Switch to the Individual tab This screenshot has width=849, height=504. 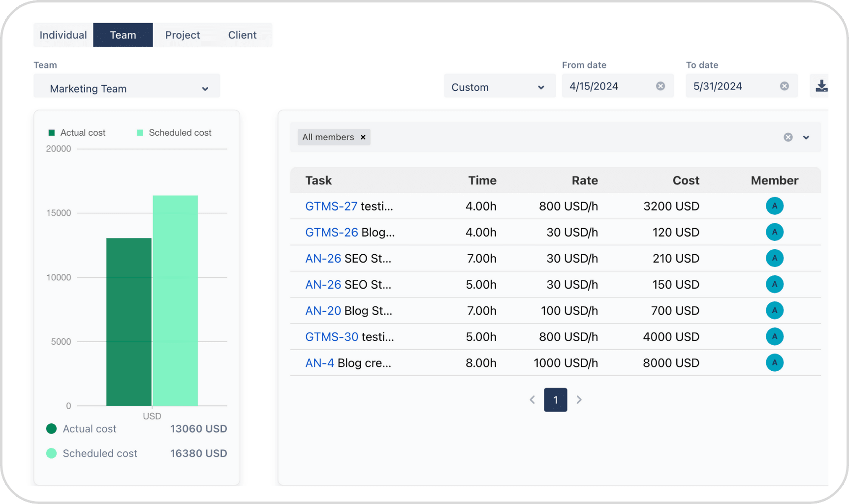point(63,35)
